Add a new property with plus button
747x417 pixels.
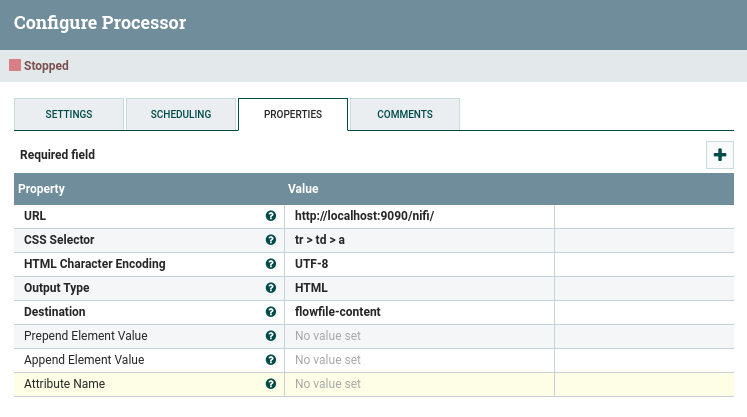pos(720,155)
